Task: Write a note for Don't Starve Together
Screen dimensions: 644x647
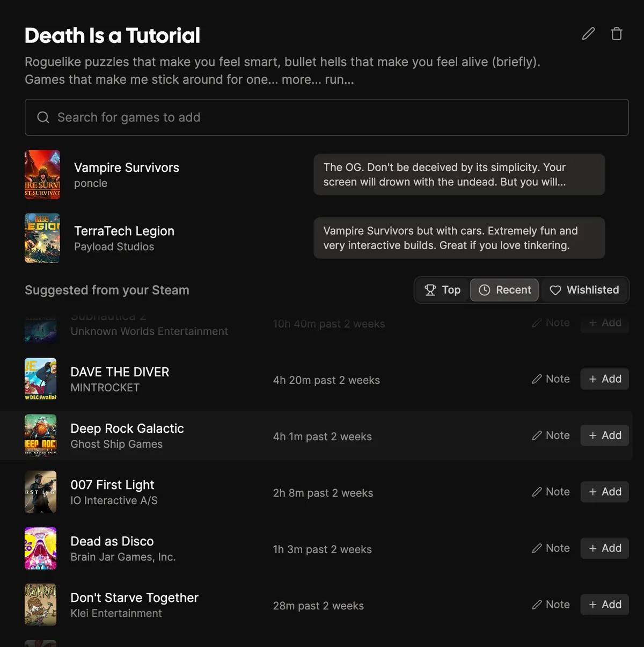Action: click(x=551, y=605)
